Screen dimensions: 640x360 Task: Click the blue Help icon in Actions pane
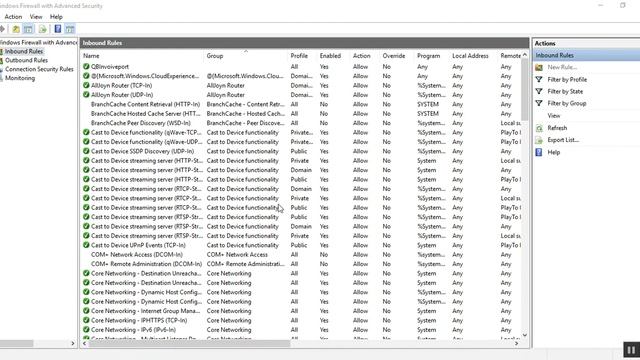coord(539,152)
